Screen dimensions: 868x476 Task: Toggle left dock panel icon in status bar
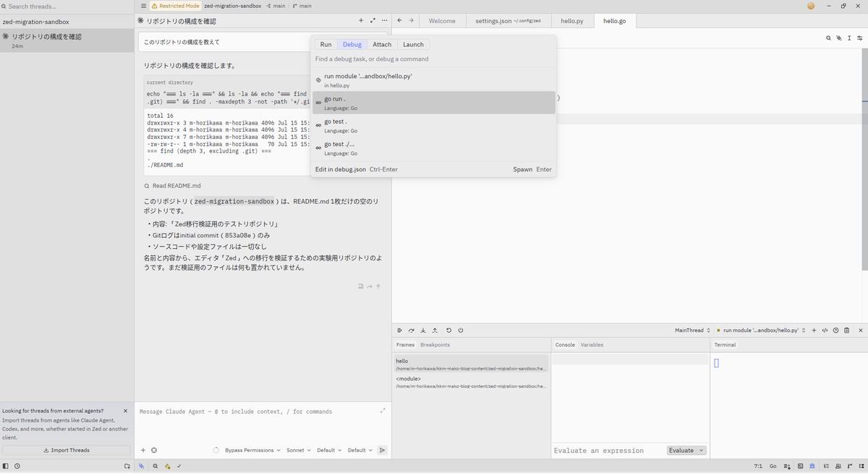(6, 466)
